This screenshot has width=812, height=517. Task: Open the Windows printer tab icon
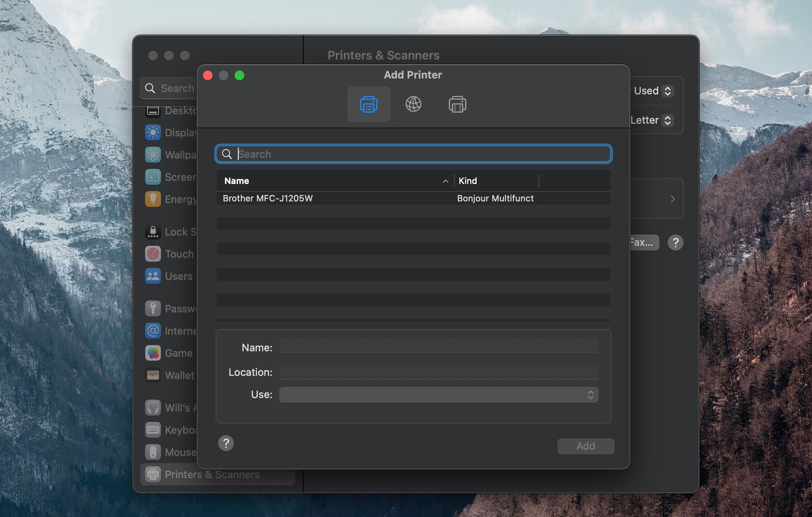click(x=457, y=104)
